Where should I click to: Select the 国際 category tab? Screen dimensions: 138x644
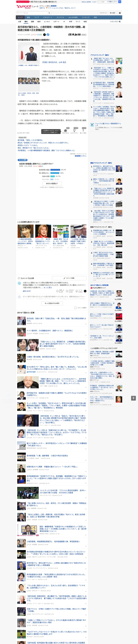[32, 21]
